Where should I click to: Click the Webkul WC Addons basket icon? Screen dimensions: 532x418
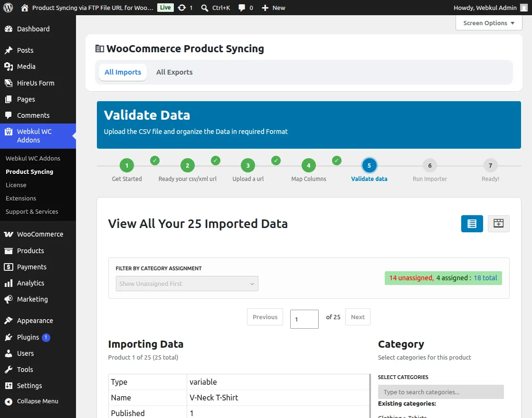(9, 132)
